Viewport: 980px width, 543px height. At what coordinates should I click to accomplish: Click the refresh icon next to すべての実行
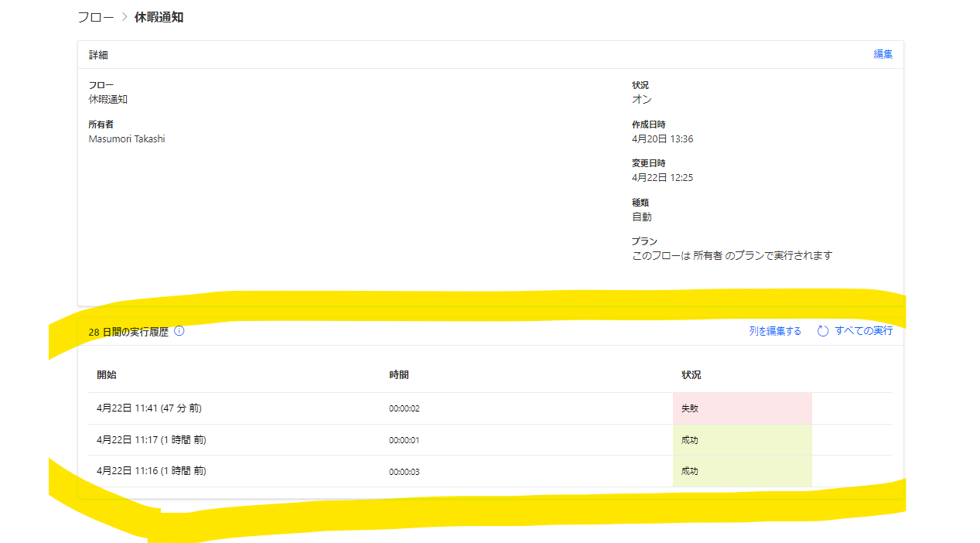[823, 331]
